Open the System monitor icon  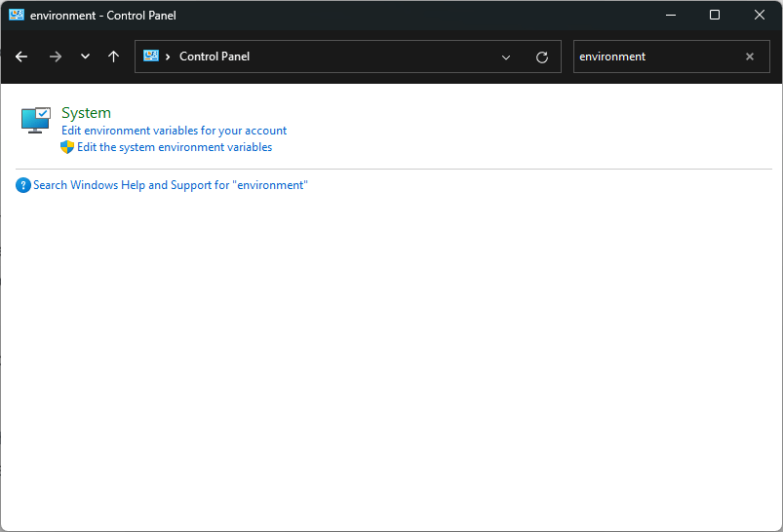36,120
